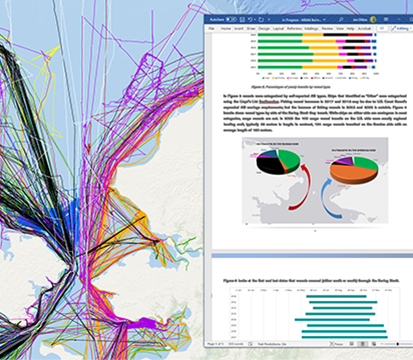Viewport: 413px width, 360px height.
Task: Select the pie charts map figure
Action: pos(315,180)
